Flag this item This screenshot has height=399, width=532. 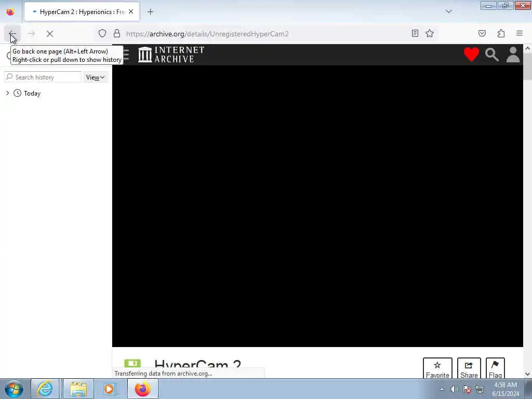click(x=495, y=369)
